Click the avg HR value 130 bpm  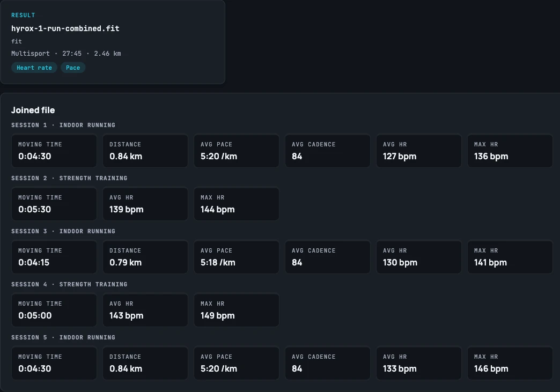pos(400,262)
